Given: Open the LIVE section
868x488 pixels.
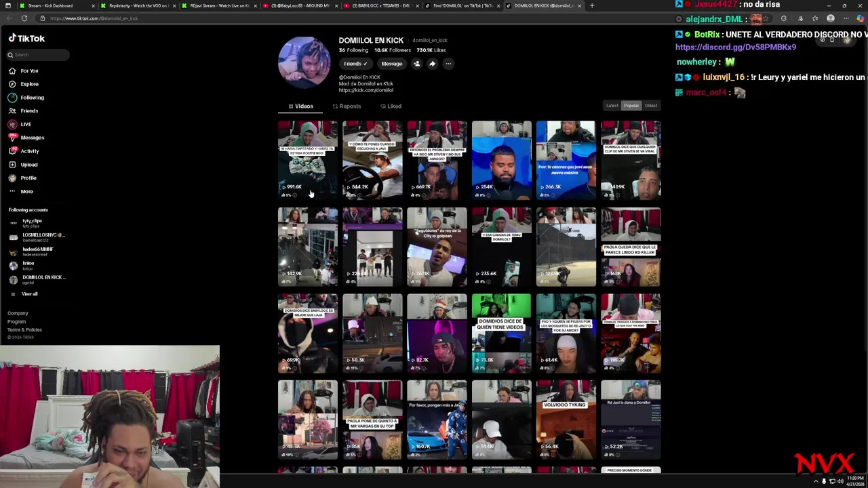Looking at the screenshot, I should pos(20,124).
